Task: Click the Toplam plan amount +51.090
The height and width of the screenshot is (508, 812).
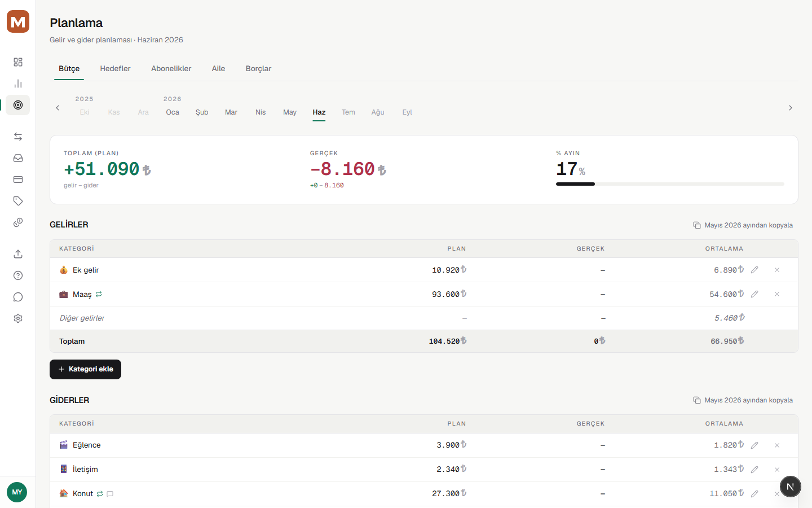Action: [107, 169]
